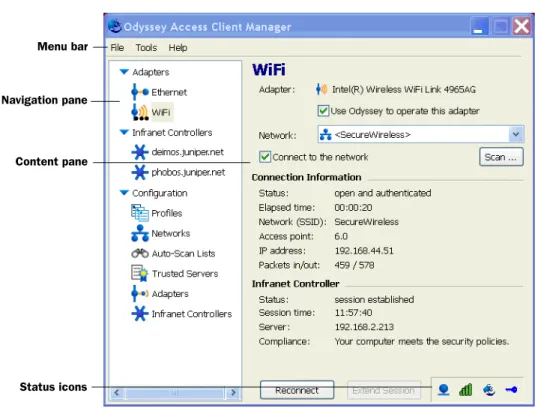Click the WiFi adapter icon in navigation
The height and width of the screenshot is (408, 541).
(x=140, y=112)
